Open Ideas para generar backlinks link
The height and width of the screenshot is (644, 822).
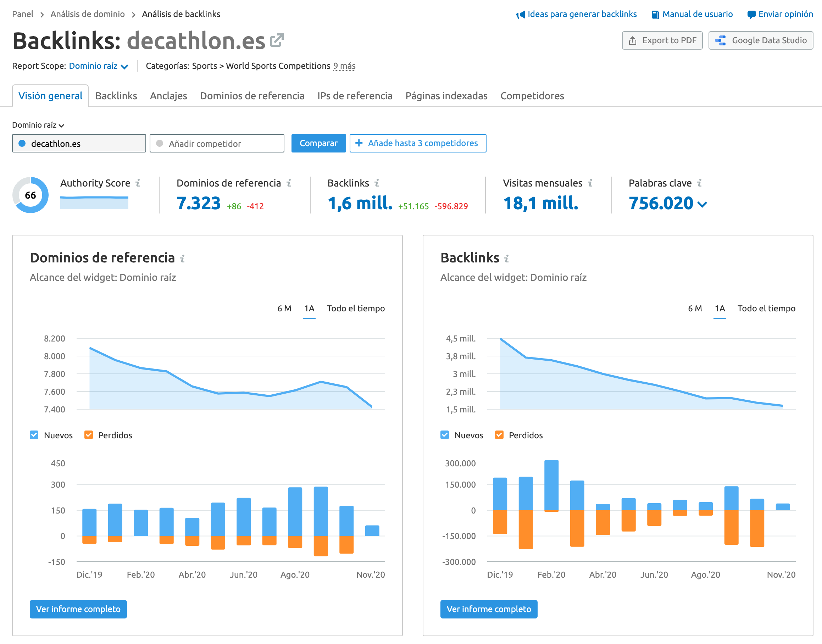click(582, 14)
